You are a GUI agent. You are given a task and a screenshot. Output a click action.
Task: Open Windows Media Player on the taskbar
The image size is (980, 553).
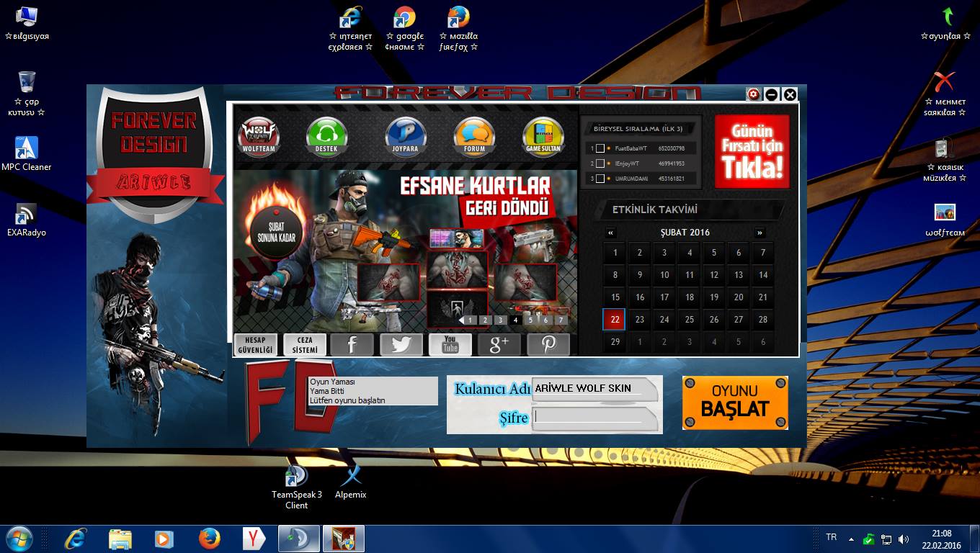(165, 539)
